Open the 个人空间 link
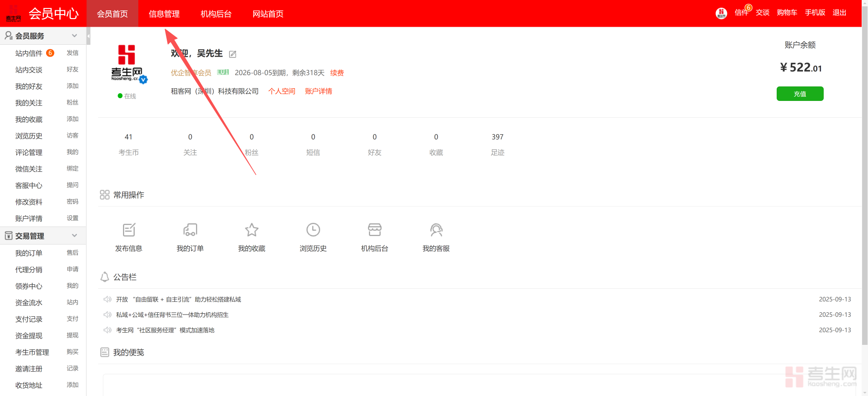This screenshot has height=396, width=868. pyautogui.click(x=282, y=91)
